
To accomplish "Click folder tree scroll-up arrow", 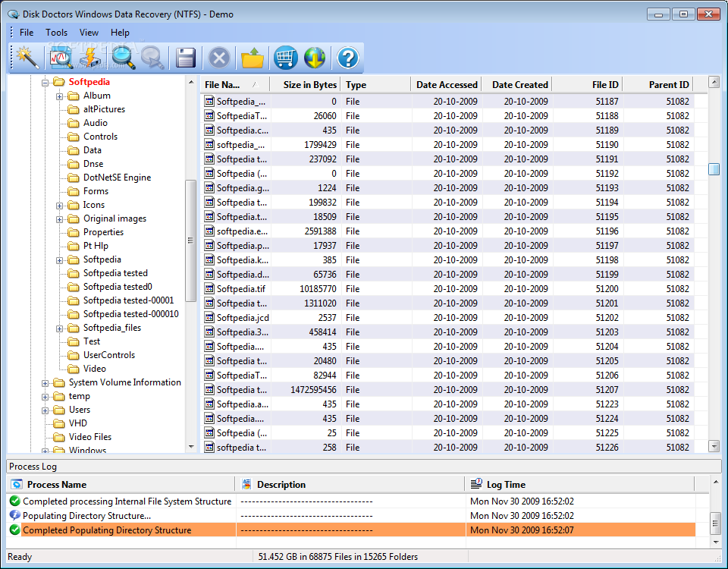I will click(x=191, y=82).
